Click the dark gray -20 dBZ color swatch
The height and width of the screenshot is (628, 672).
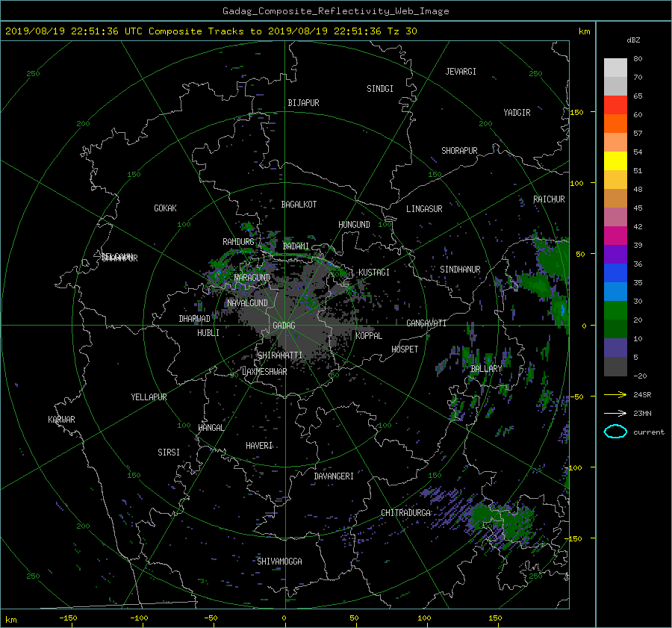(615, 366)
